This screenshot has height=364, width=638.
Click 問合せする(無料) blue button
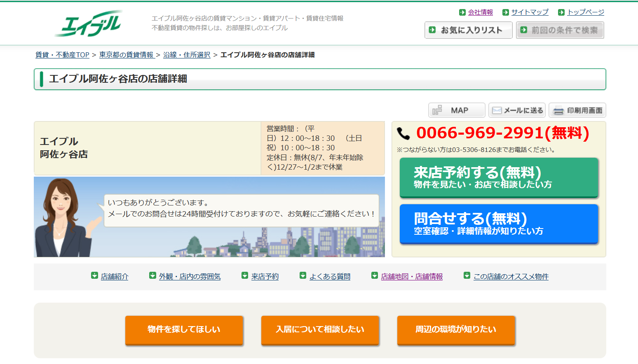tap(499, 224)
